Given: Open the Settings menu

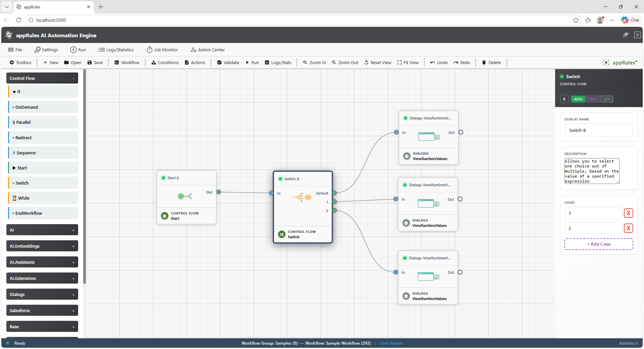Looking at the screenshot, I should coord(46,50).
